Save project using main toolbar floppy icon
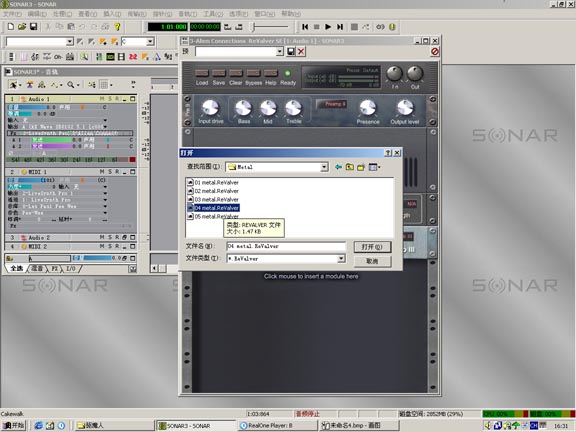Screen dimensions: 576x432 click(33, 26)
